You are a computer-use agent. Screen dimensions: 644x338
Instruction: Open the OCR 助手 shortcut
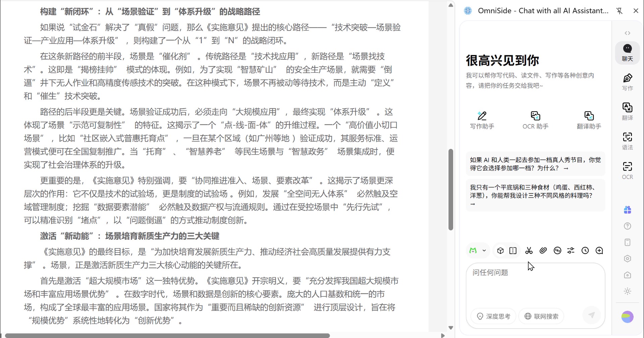click(x=535, y=120)
